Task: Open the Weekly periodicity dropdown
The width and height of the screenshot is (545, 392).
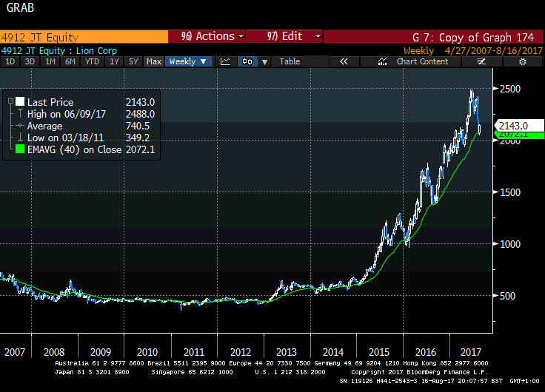Action: pyautogui.click(x=188, y=61)
